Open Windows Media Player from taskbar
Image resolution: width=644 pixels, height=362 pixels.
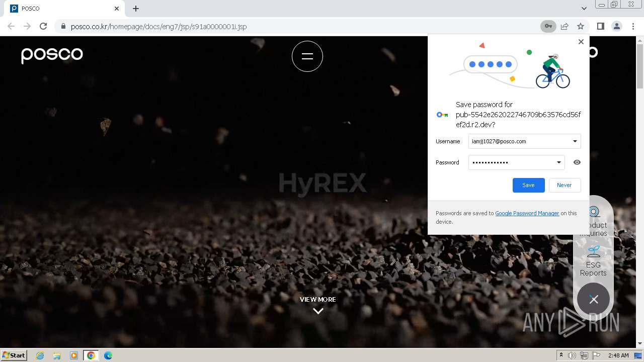coord(74,355)
